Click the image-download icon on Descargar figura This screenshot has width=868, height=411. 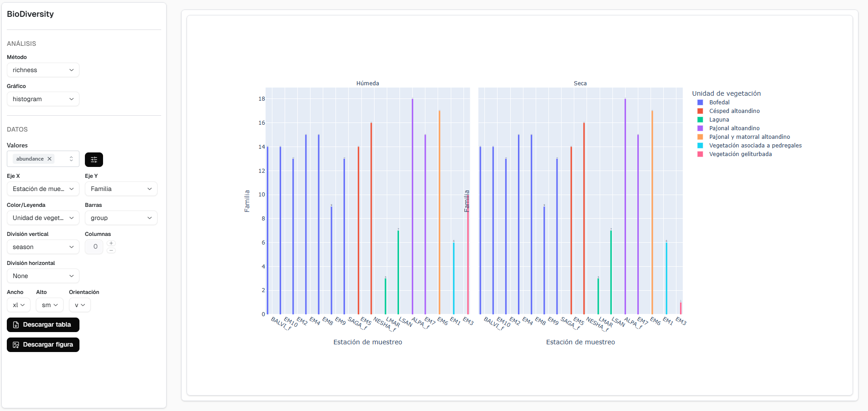15,345
